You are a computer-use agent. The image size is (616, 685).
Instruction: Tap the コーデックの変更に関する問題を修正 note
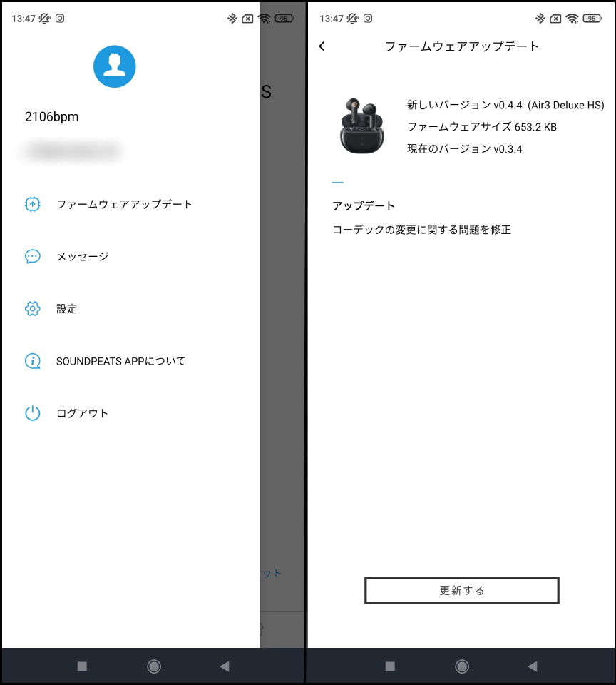click(422, 229)
